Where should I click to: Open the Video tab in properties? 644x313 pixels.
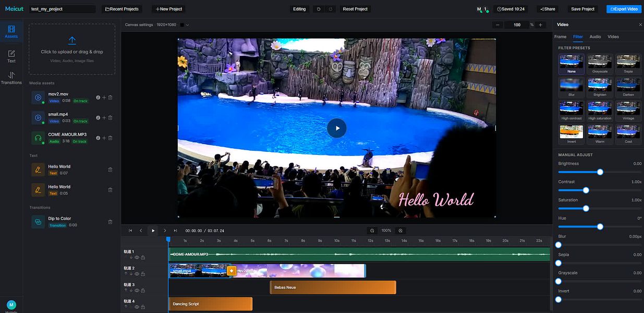pyautogui.click(x=613, y=37)
